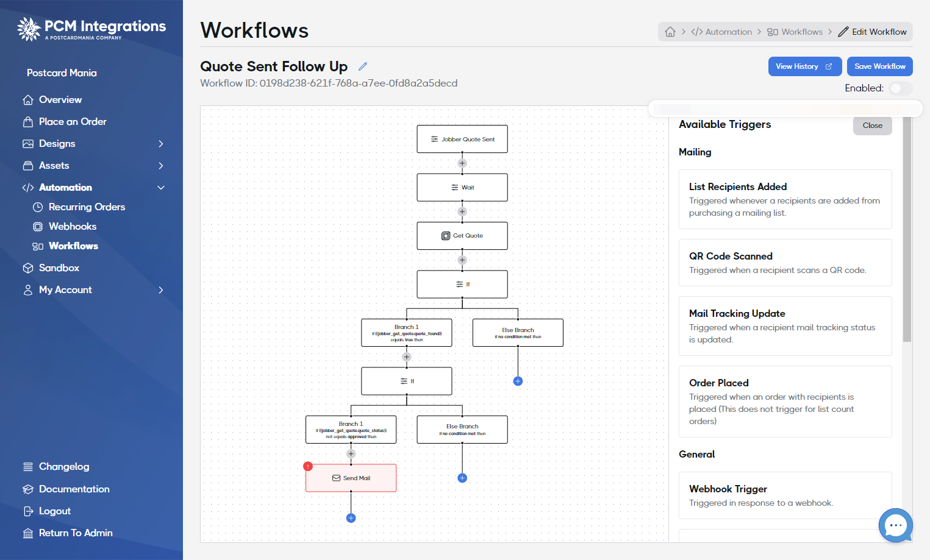Click Save Workflow button

coord(880,66)
